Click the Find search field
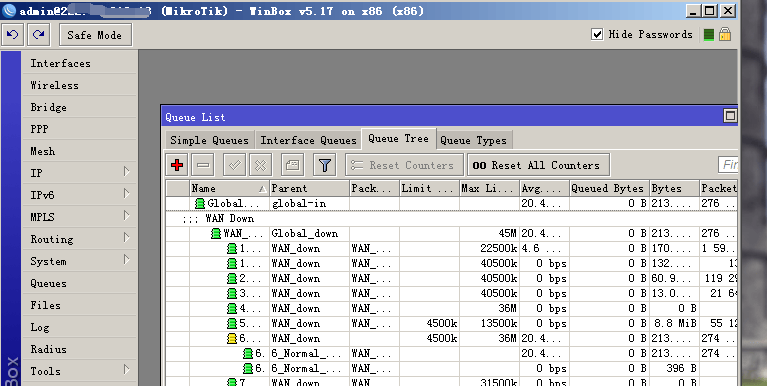The width and height of the screenshot is (767, 386). pyautogui.click(x=728, y=165)
